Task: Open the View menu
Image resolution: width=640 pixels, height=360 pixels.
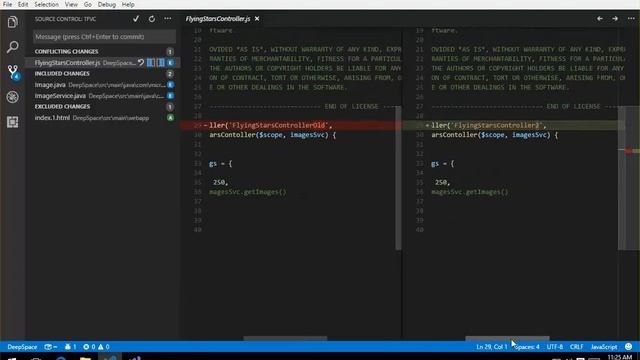Action: (x=71, y=4)
